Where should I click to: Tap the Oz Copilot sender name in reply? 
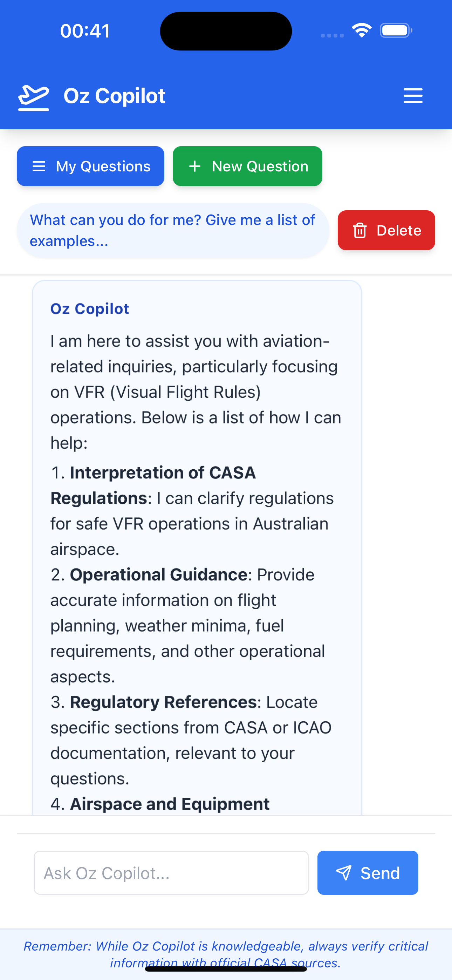click(90, 309)
